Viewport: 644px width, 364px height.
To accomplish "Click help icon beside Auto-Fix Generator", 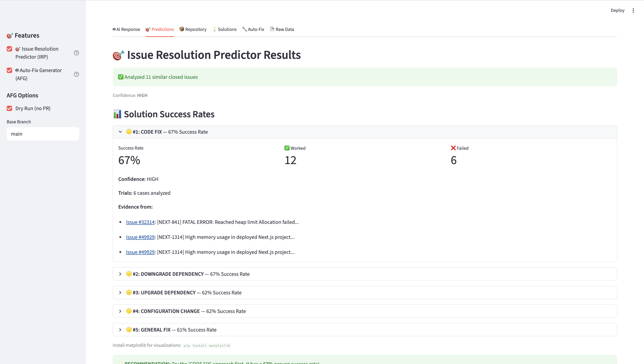I will coord(76,74).
